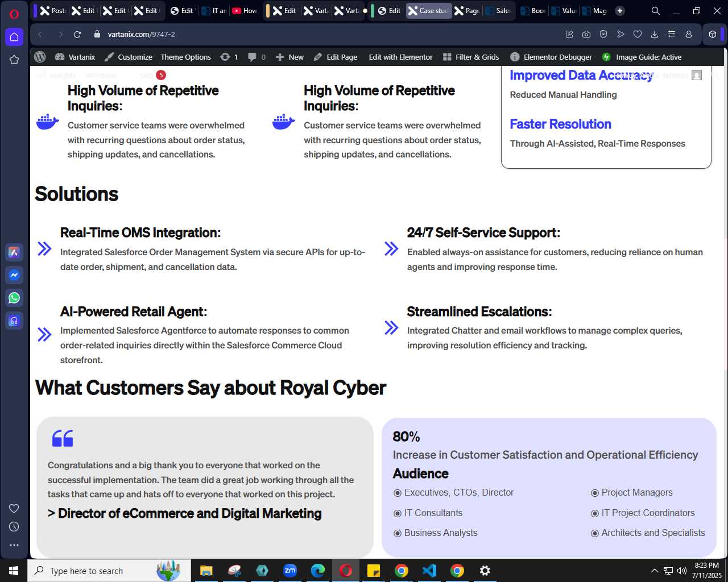Take a snapshot with the camera icon

tap(586, 34)
